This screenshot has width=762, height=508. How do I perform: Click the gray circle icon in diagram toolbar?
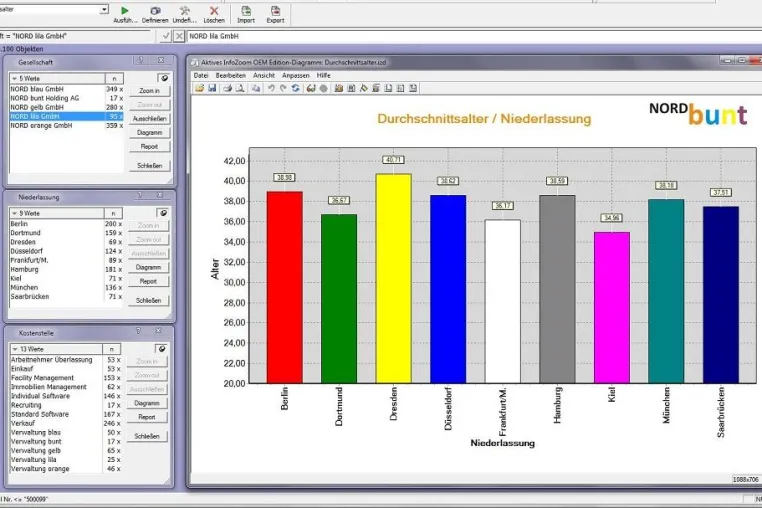click(323, 88)
